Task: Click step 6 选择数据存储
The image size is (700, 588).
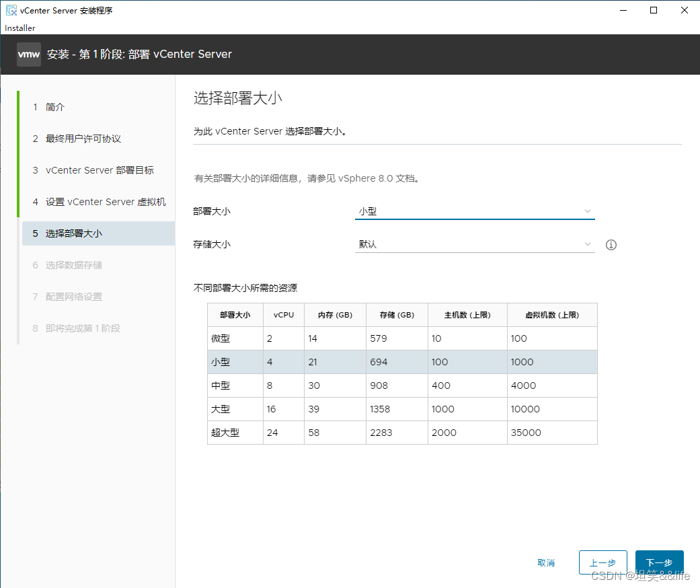Action: coord(67,265)
